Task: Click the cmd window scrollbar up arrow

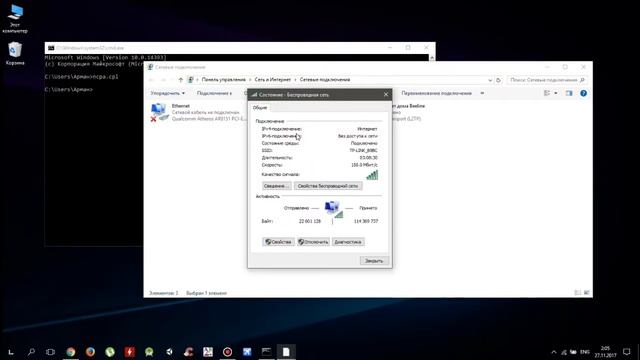Action: click(432, 58)
